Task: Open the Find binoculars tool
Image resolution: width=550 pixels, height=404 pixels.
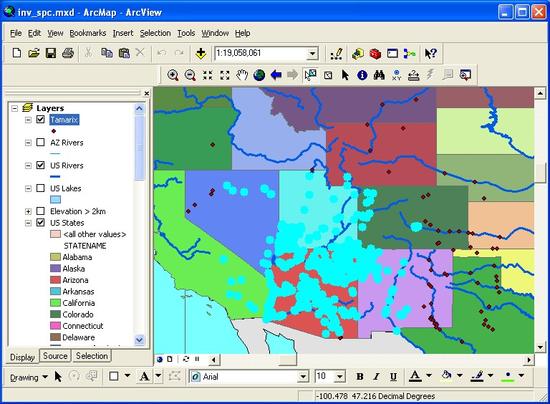Action: click(379, 75)
